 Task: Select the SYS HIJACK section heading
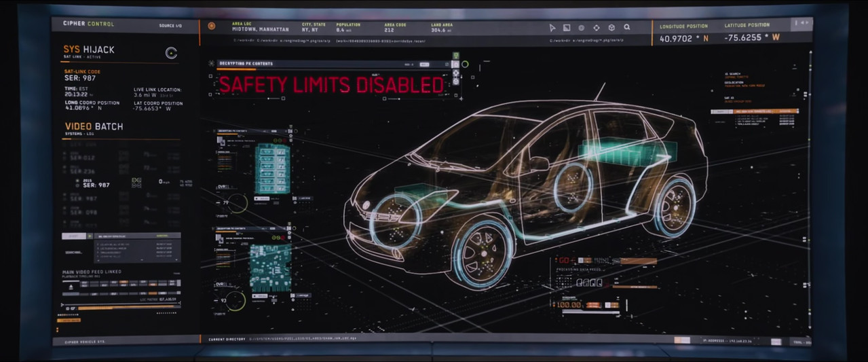(x=89, y=50)
